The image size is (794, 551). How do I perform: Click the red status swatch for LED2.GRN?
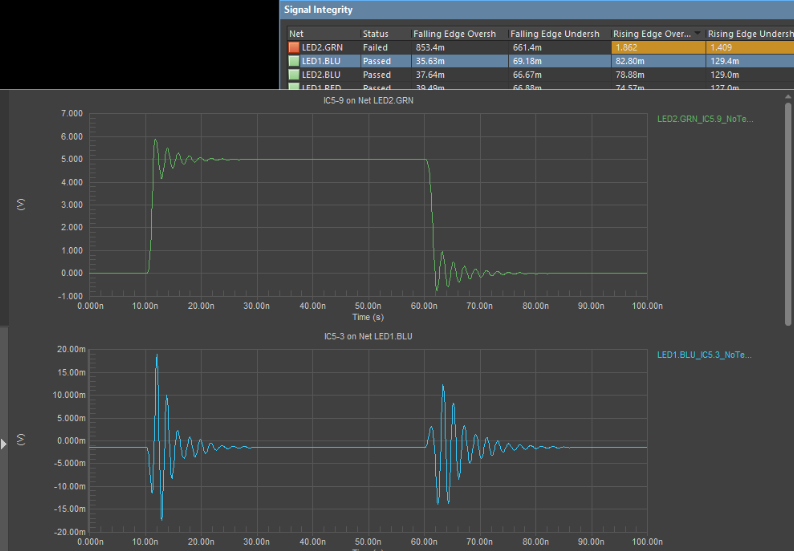(x=294, y=48)
